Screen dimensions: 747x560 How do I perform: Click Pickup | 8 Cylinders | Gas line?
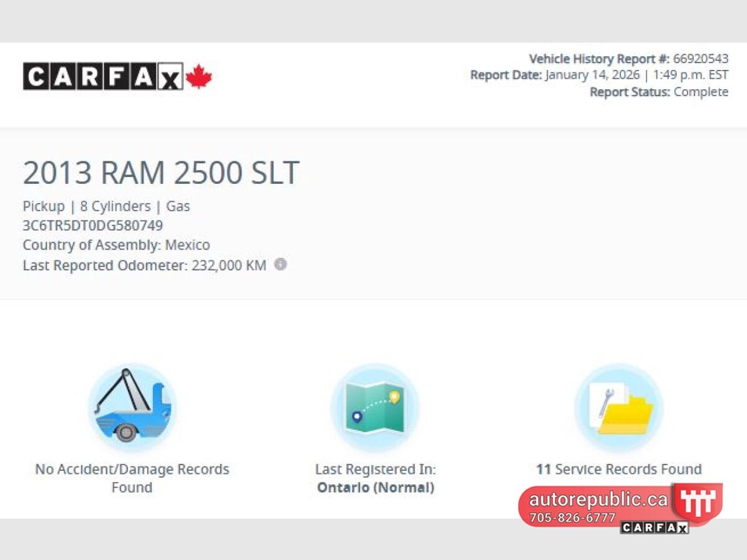point(106,206)
